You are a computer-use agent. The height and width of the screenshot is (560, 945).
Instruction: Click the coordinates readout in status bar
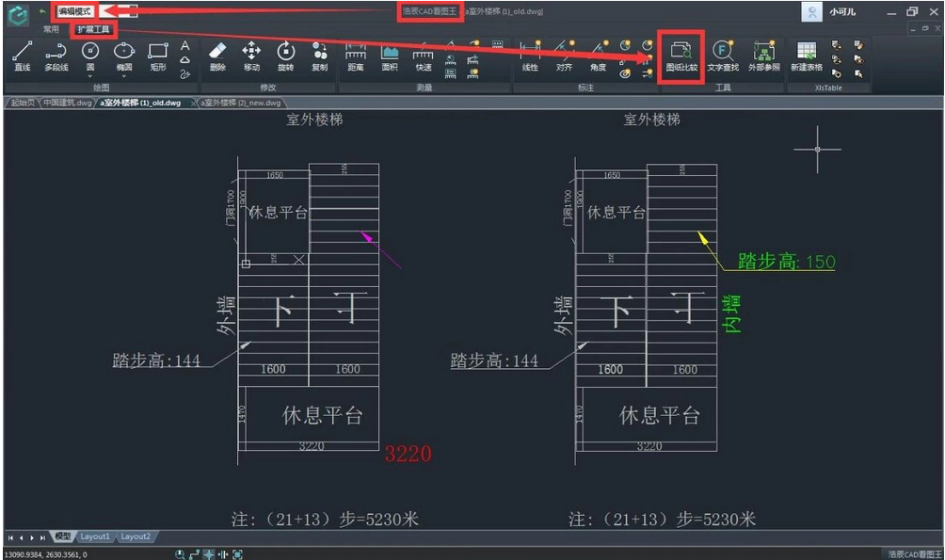pyautogui.click(x=46, y=554)
